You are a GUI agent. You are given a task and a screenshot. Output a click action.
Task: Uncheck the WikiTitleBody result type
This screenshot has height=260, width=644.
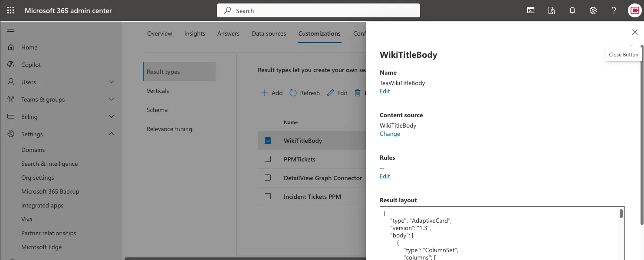(267, 140)
